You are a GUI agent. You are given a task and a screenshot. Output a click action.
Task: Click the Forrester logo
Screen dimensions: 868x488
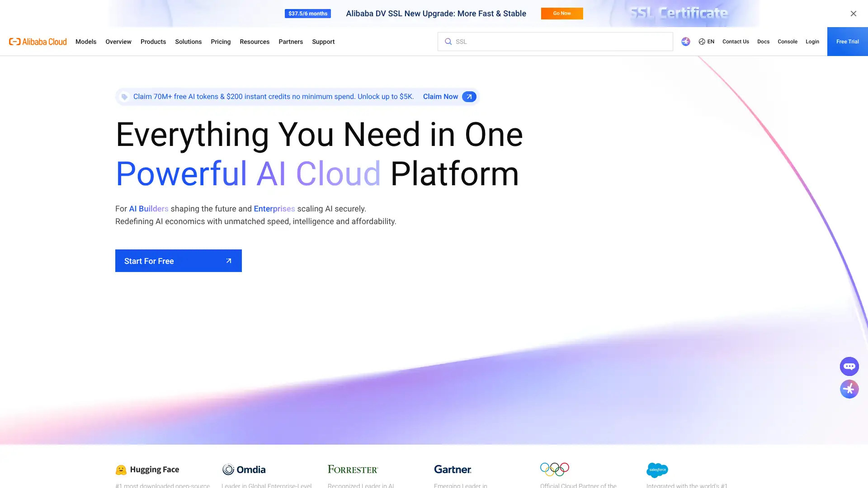(x=353, y=469)
